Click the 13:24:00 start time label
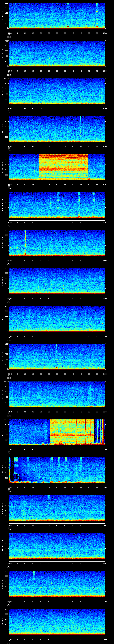The height and width of the screenshot is (644, 114). [9, 412]
